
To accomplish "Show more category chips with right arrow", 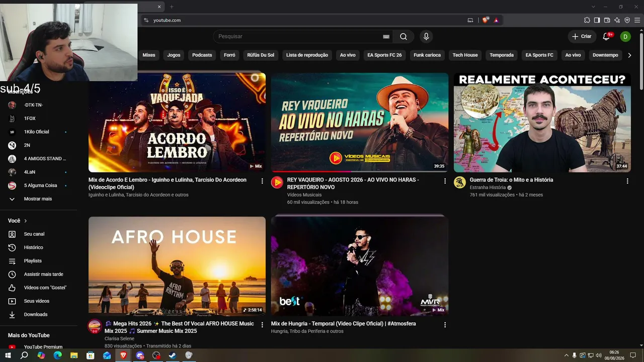I will [x=629, y=55].
